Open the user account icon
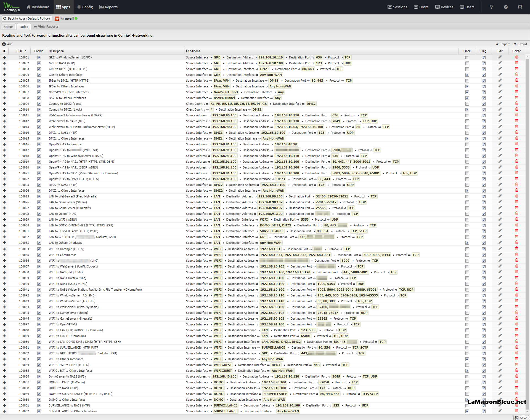This screenshot has height=420, width=530. [520, 7]
